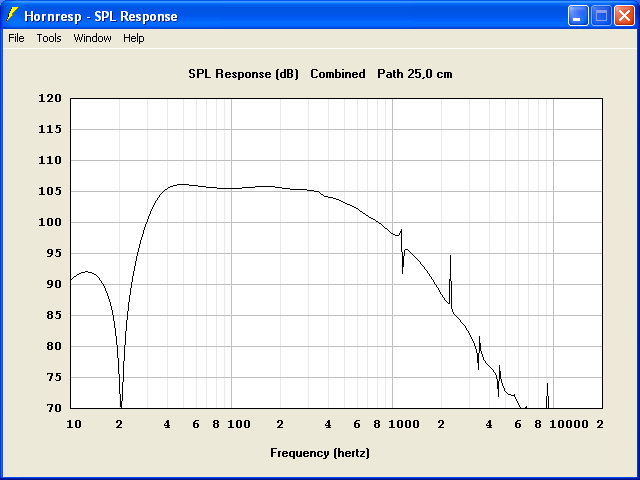
Task: Click the 70 dB y-axis value
Action: 54,408
